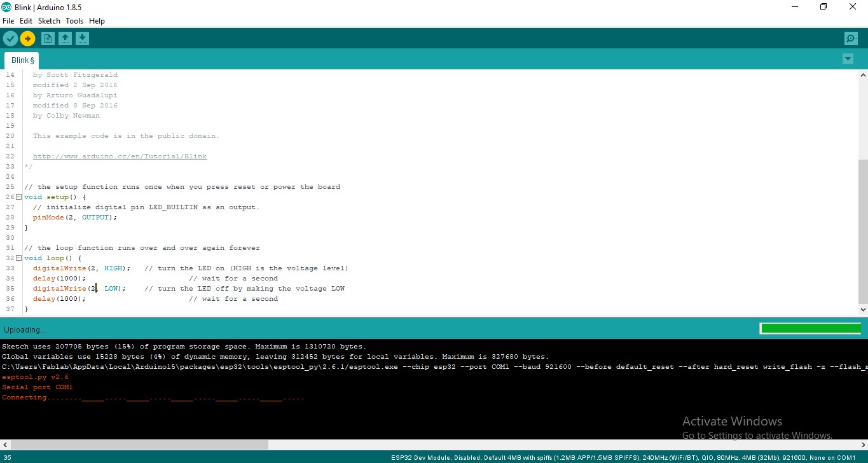Save the sketch with the Save icon
868x463 pixels.
tap(82, 39)
